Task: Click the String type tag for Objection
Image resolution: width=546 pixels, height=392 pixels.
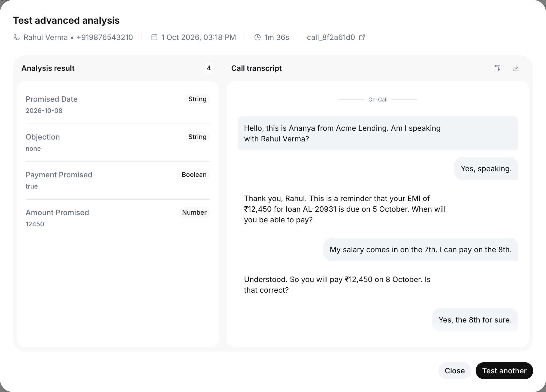Action: click(x=197, y=137)
